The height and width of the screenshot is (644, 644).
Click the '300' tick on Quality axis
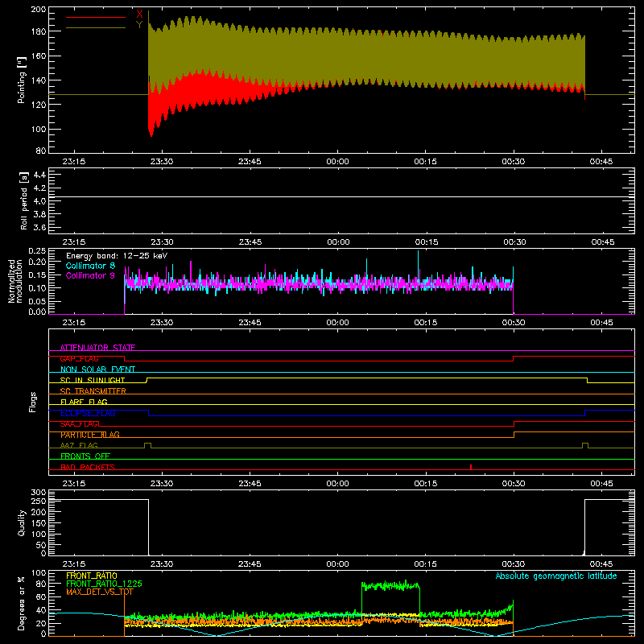(x=39, y=493)
